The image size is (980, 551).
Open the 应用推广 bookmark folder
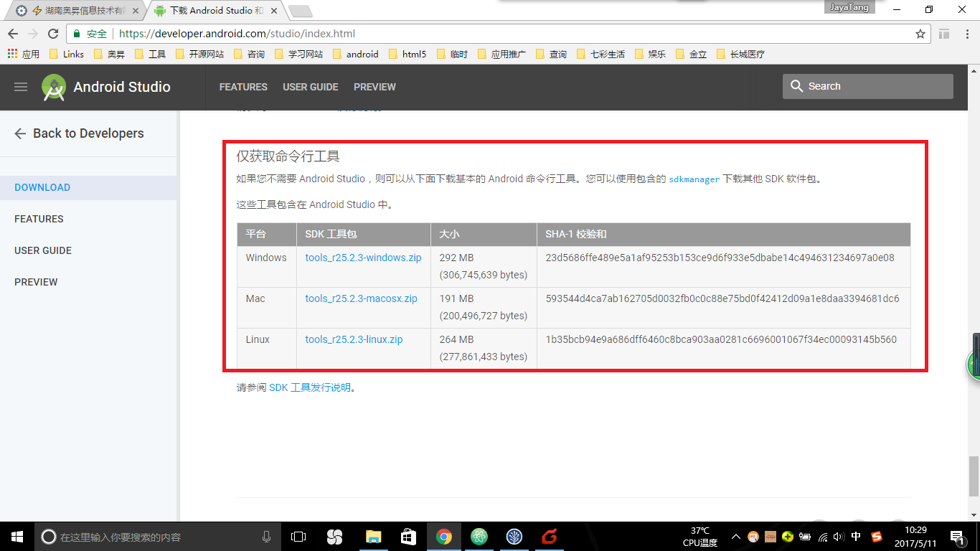(x=501, y=54)
